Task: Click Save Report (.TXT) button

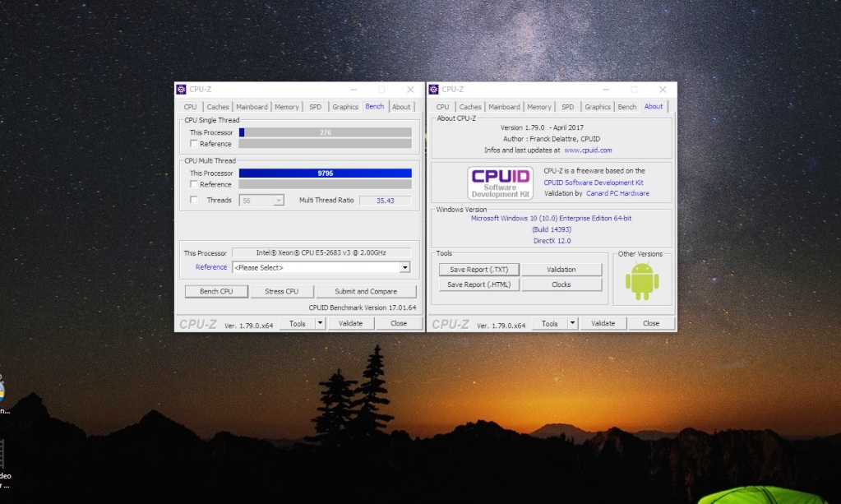Action: tap(479, 269)
